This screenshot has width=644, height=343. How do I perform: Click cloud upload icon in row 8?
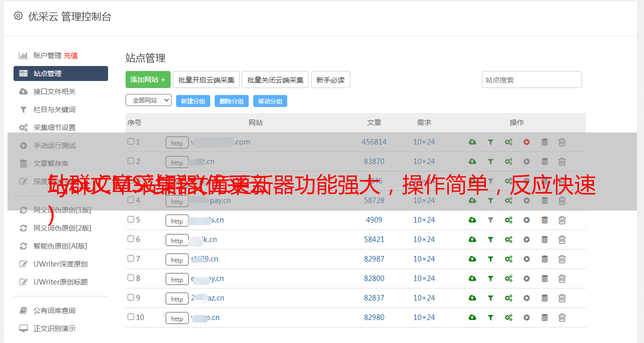click(x=472, y=278)
